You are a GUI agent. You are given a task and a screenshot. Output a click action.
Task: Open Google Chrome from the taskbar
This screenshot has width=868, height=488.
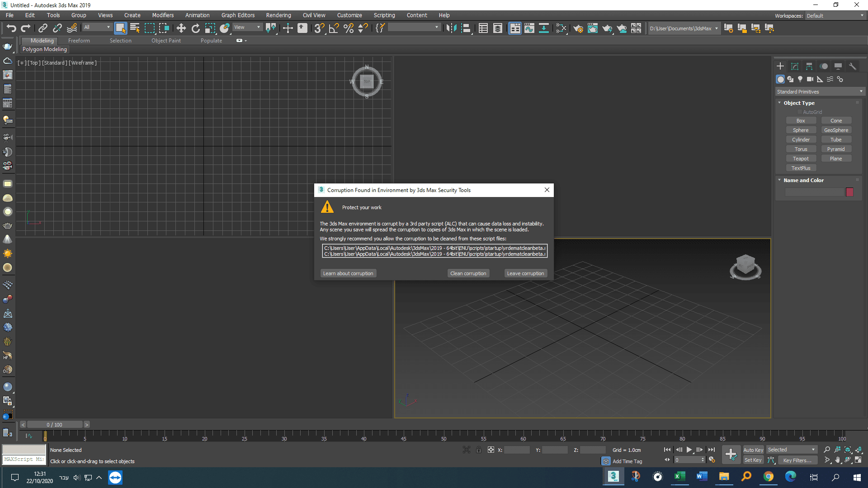tap(768, 477)
